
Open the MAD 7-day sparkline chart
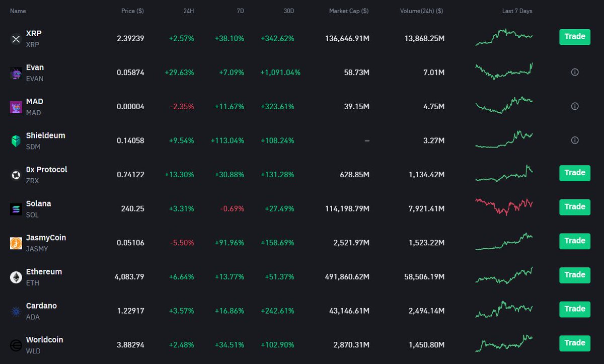point(504,105)
